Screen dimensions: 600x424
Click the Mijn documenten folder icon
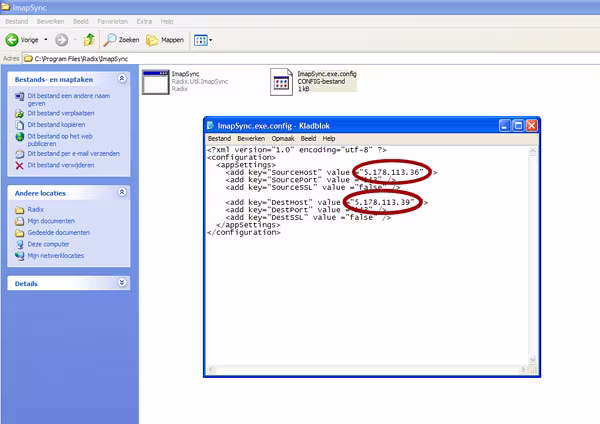20,221
